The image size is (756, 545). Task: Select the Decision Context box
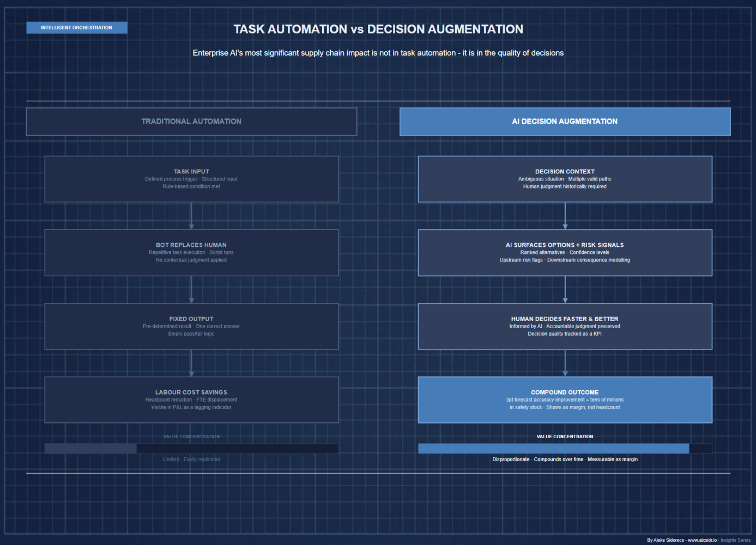(565, 179)
